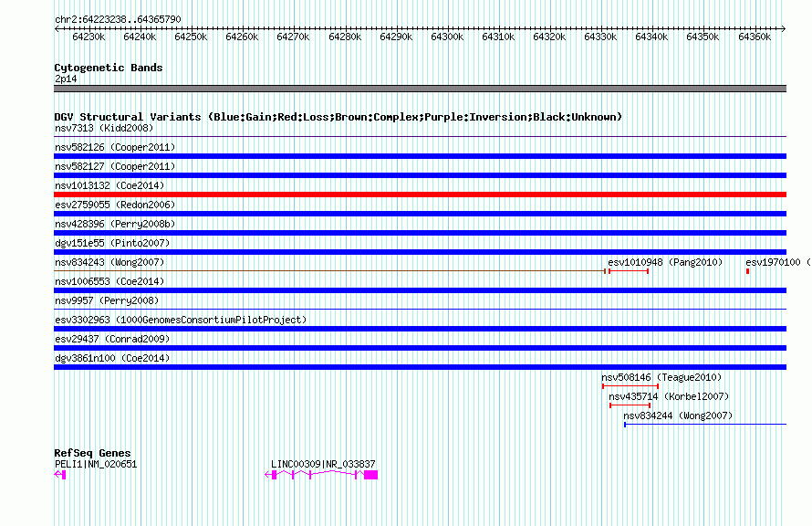Select the nsv834243 (Wong2007) label
This screenshot has height=526, width=812.
(109, 262)
